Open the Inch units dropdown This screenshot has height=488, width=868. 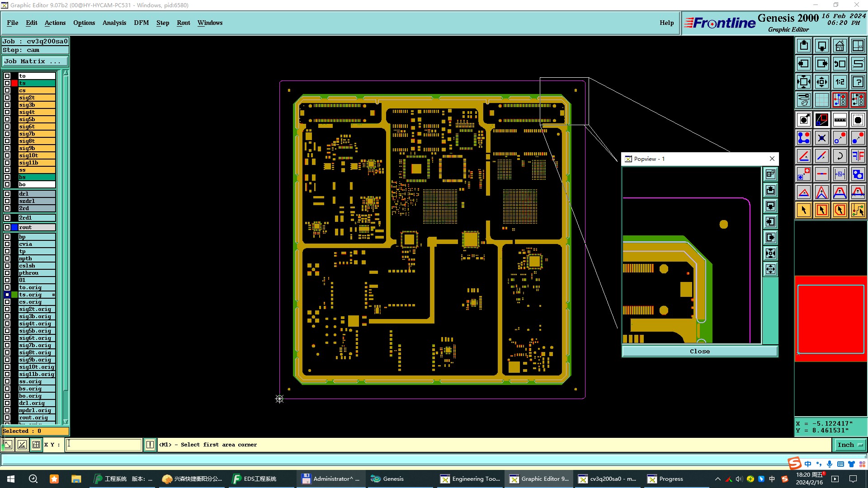coord(849,445)
